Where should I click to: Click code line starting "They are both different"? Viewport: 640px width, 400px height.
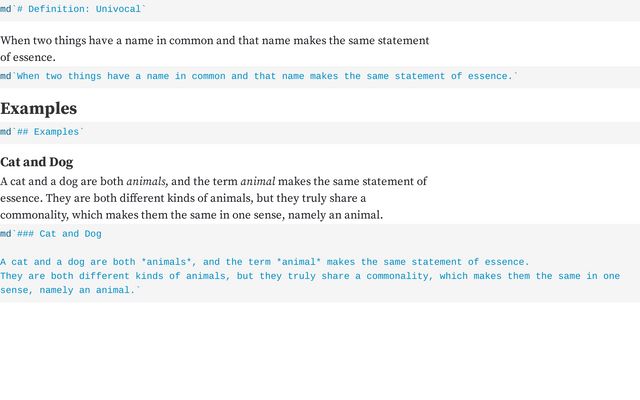[310, 276]
